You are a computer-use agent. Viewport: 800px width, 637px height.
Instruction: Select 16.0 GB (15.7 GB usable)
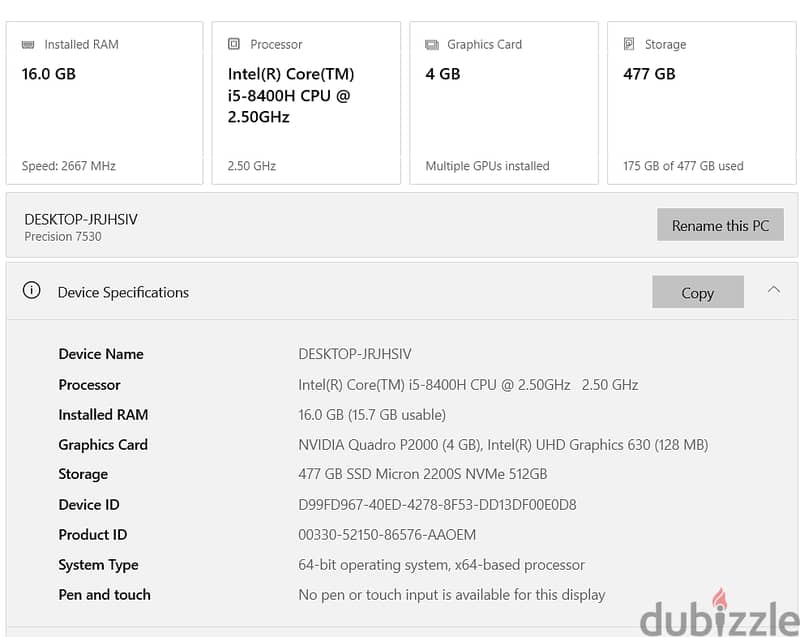(372, 415)
